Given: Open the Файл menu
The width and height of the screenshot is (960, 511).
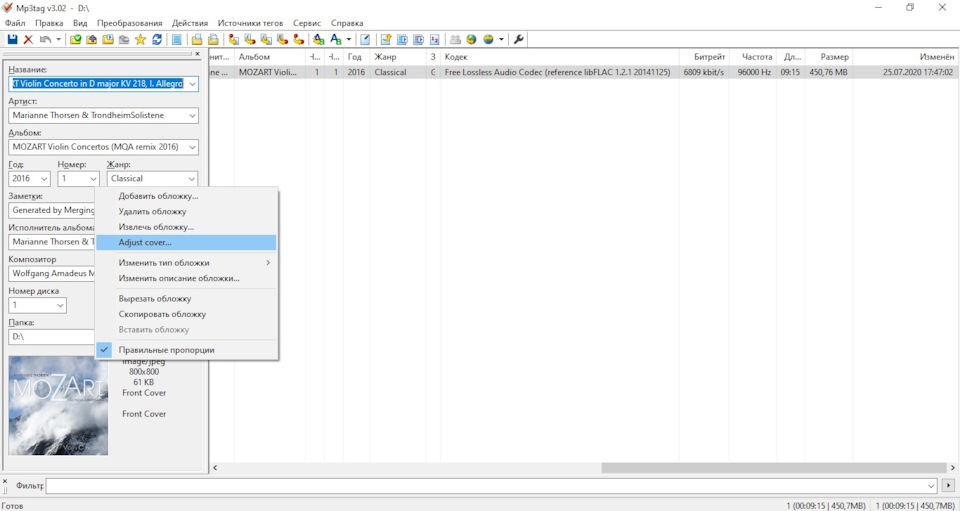Looking at the screenshot, I should point(15,23).
